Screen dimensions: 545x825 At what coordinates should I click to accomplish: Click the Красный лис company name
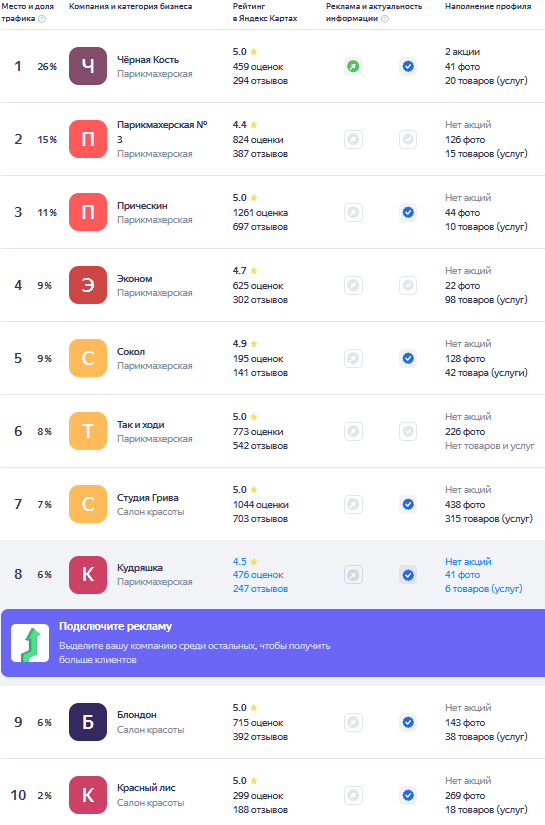(146, 788)
